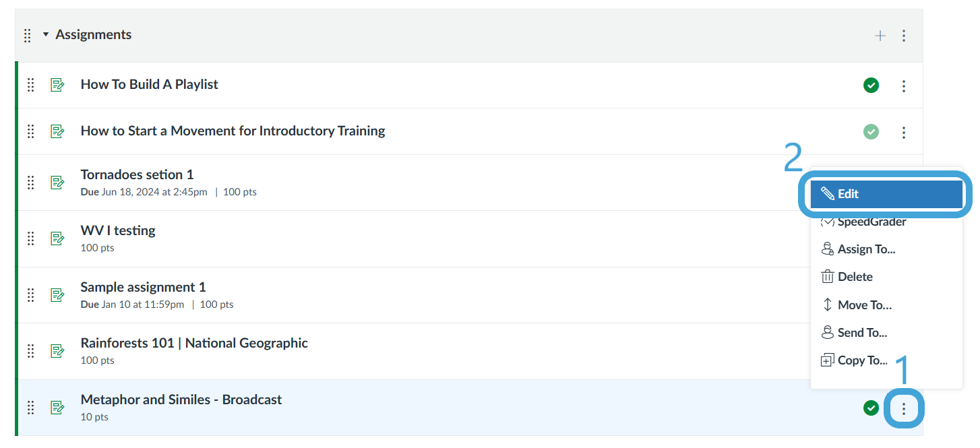Select Delete from the open context menu
The width and height of the screenshot is (980, 448).
click(855, 276)
